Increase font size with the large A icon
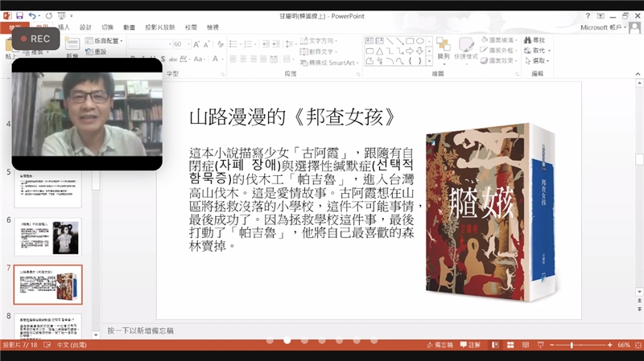This screenshot has height=361, width=644. click(x=196, y=44)
